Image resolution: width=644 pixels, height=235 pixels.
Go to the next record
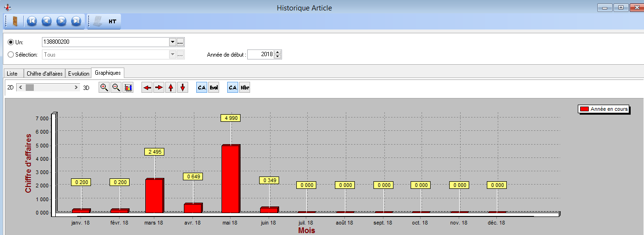[x=61, y=21]
